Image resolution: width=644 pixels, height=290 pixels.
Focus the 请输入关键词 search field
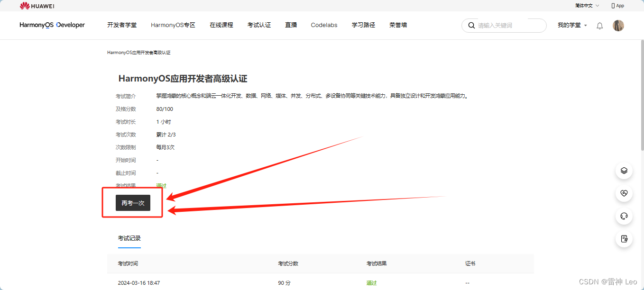coord(504,26)
